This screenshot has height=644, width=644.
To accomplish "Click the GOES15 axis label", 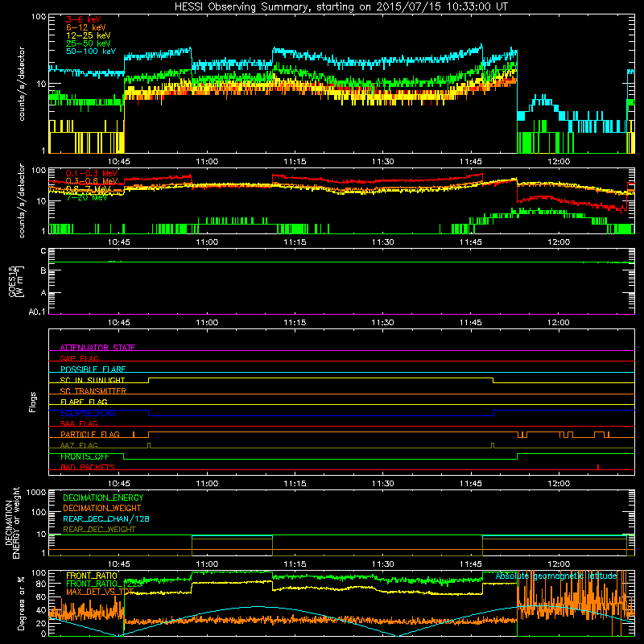I will click(12, 281).
